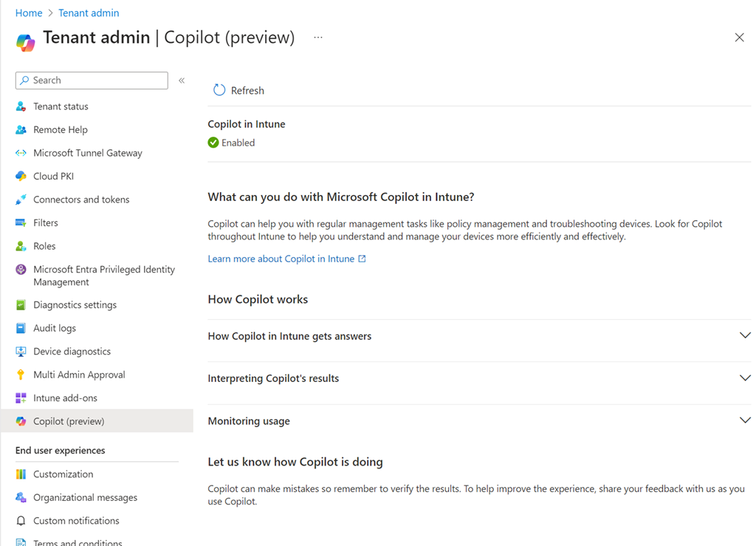Open Connectors and tokens icon
The width and height of the screenshot is (756, 546).
21,199
